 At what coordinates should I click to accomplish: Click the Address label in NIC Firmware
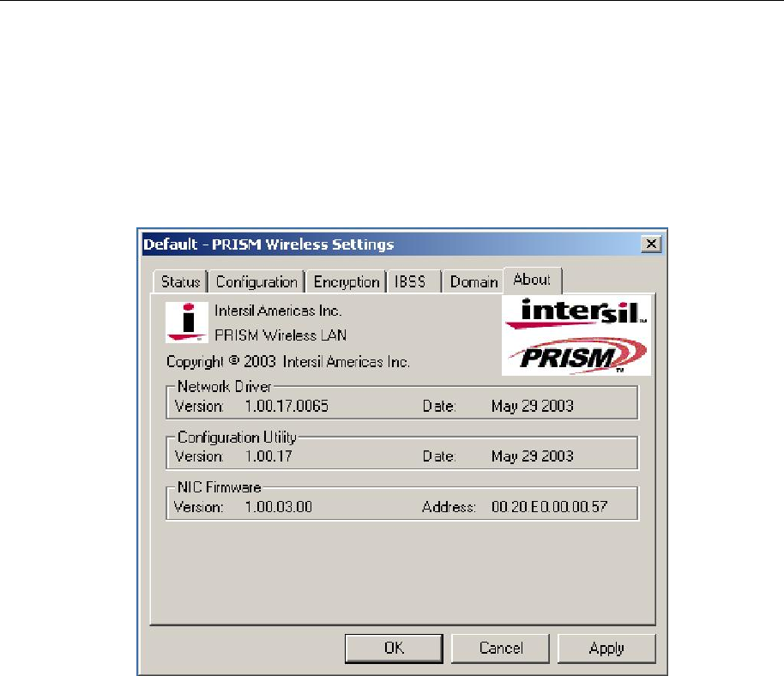coord(449,507)
